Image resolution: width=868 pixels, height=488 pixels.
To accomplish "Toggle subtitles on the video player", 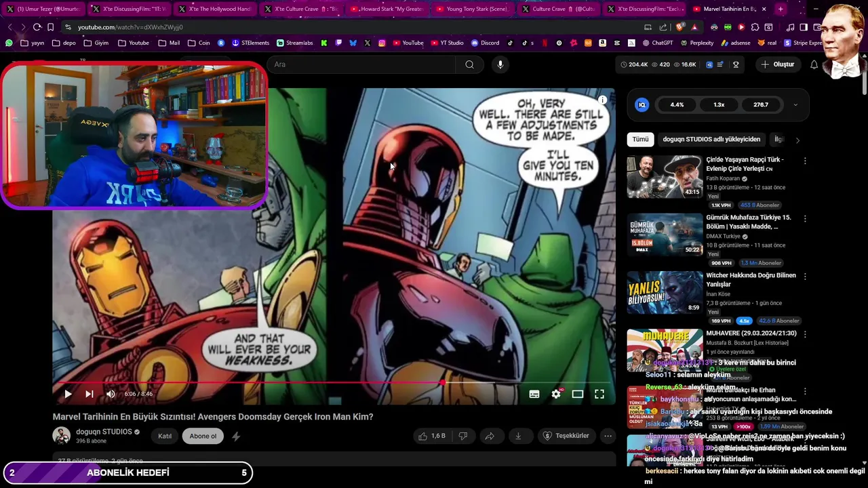I will (x=534, y=394).
